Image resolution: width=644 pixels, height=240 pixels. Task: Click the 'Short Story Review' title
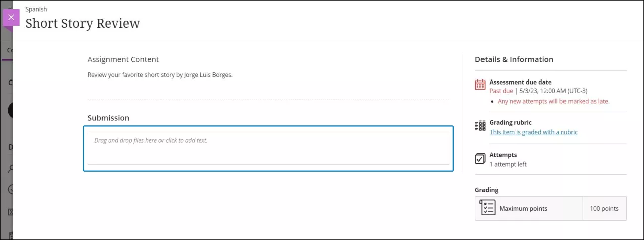(x=83, y=23)
